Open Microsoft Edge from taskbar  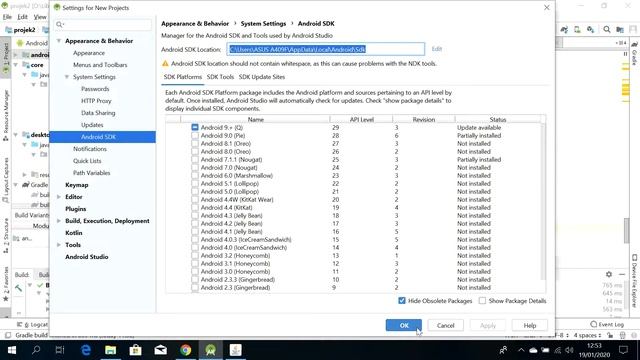click(x=86, y=350)
